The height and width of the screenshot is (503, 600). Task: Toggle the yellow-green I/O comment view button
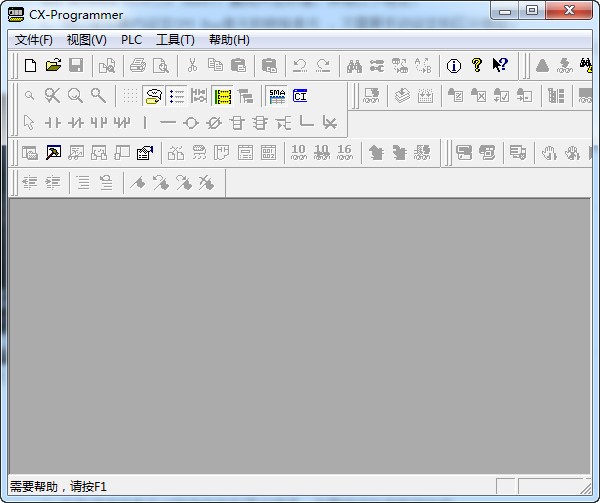click(x=222, y=96)
